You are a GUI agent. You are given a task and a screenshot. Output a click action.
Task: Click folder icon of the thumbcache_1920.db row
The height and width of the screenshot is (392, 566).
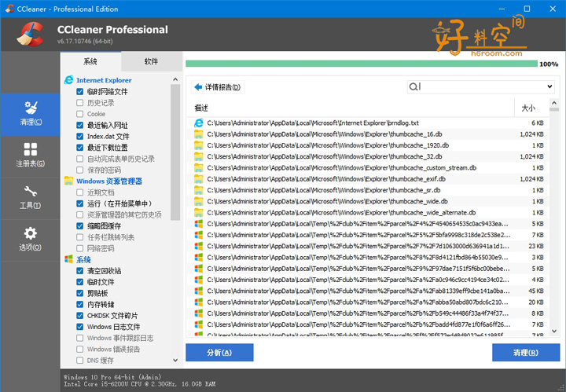coord(199,145)
